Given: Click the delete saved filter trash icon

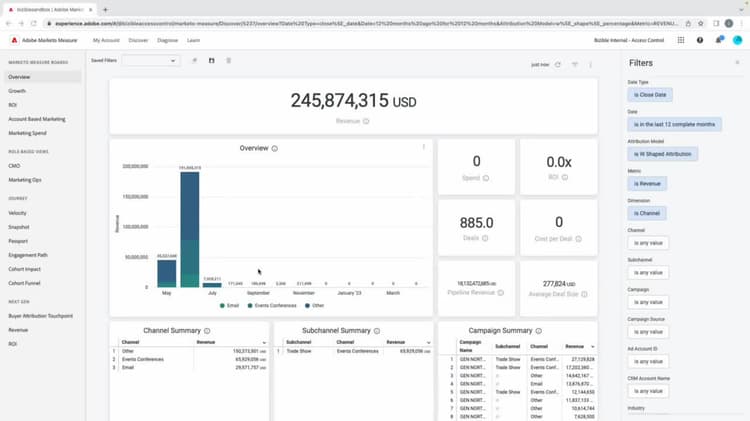Looking at the screenshot, I should pyautogui.click(x=229, y=61).
